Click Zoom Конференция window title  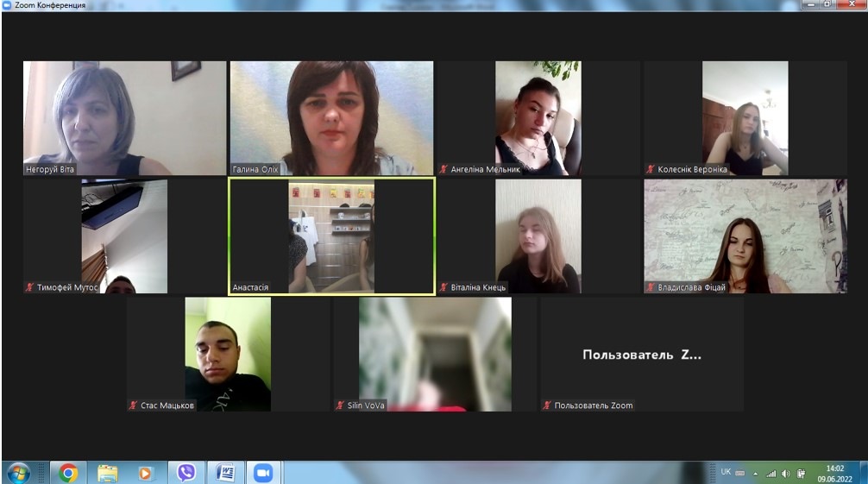50,5
